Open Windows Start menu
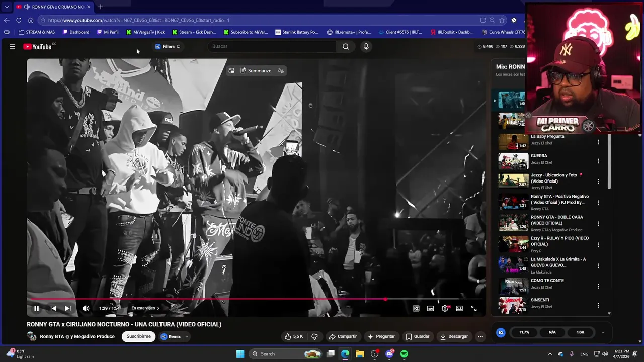Screen dimensions: 644x362 tap(240, 354)
